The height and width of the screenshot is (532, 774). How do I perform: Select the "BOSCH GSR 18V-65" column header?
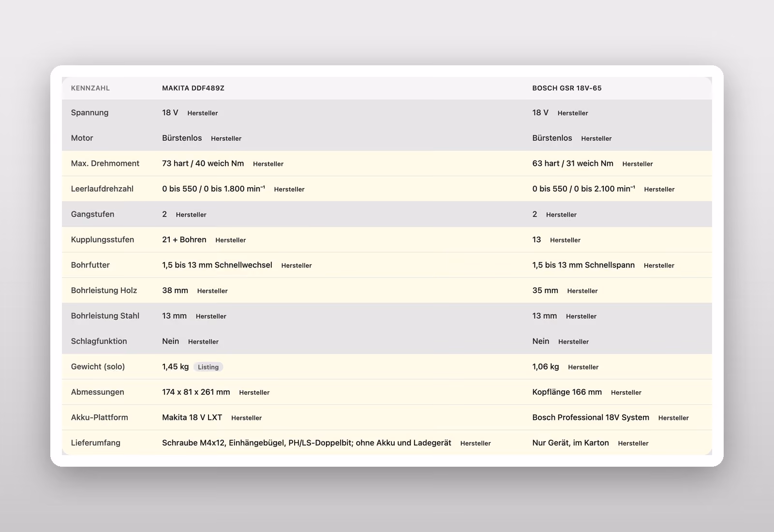(x=567, y=88)
